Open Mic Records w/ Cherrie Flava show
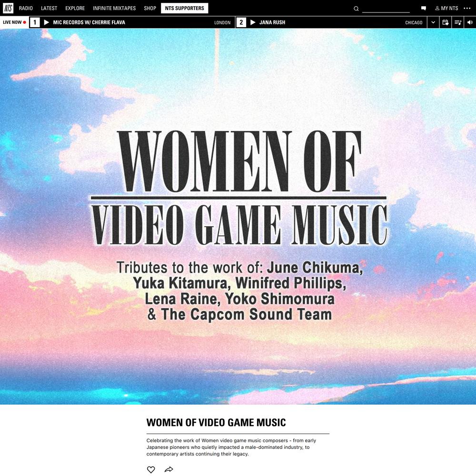Viewport: 476px width, 476px height. pyautogui.click(x=89, y=22)
